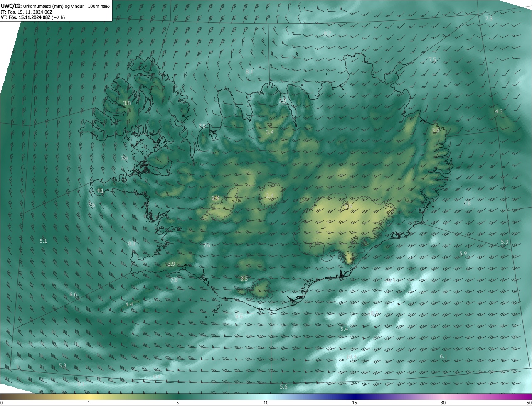Click the 'VT: Fös. 15.11.2024 08Z (+2 h)' line
The image size is (532, 406).
[33, 17]
